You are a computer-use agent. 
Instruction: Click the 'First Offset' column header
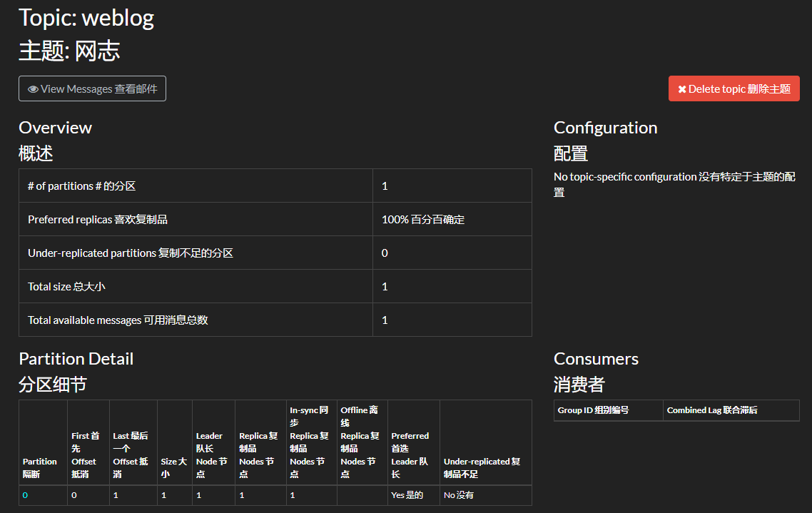(86, 454)
